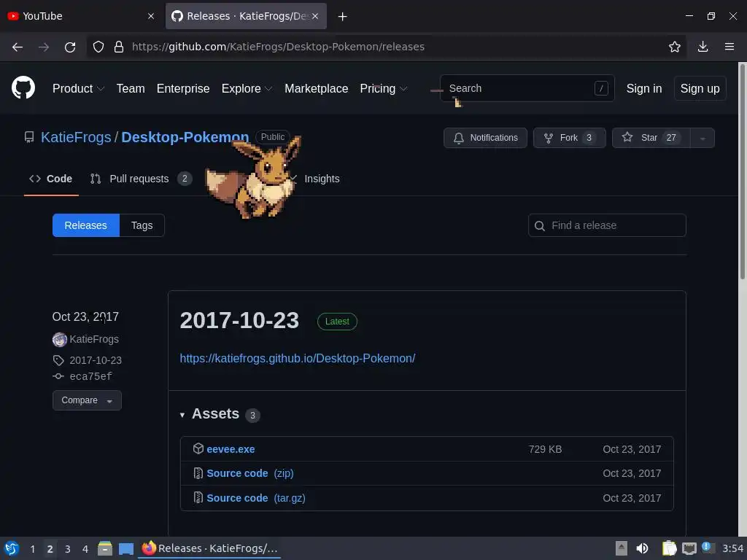Switch to the Code repository tab
Screen dimensions: 747x560
[x=51, y=179]
